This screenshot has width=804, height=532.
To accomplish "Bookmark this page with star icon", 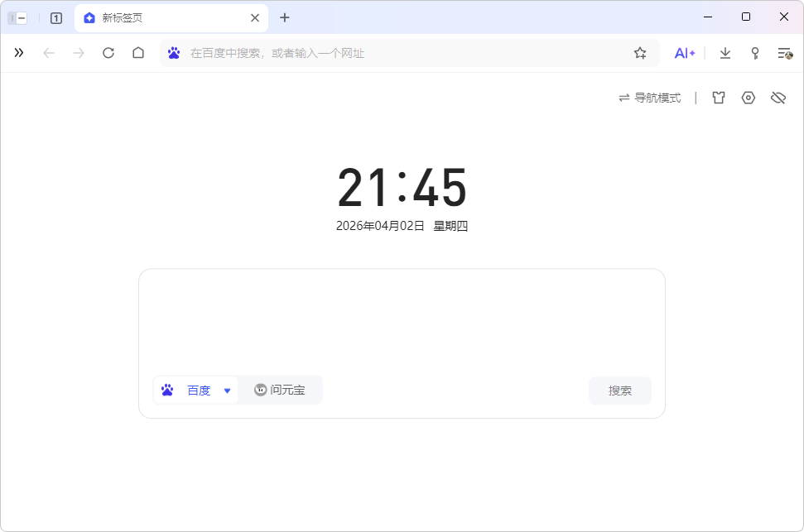I will [x=640, y=53].
